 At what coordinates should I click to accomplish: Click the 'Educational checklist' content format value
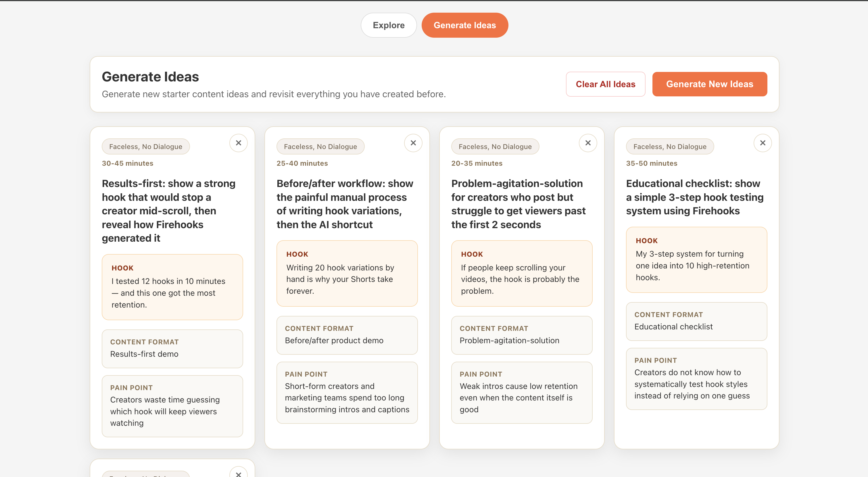(673, 327)
